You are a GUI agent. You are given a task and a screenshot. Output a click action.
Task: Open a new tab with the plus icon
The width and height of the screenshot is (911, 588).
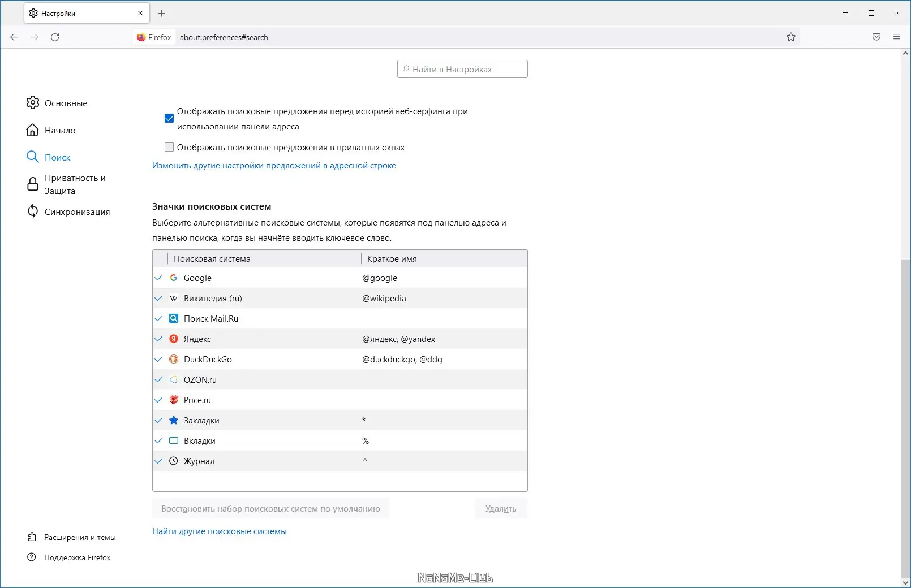click(x=162, y=13)
